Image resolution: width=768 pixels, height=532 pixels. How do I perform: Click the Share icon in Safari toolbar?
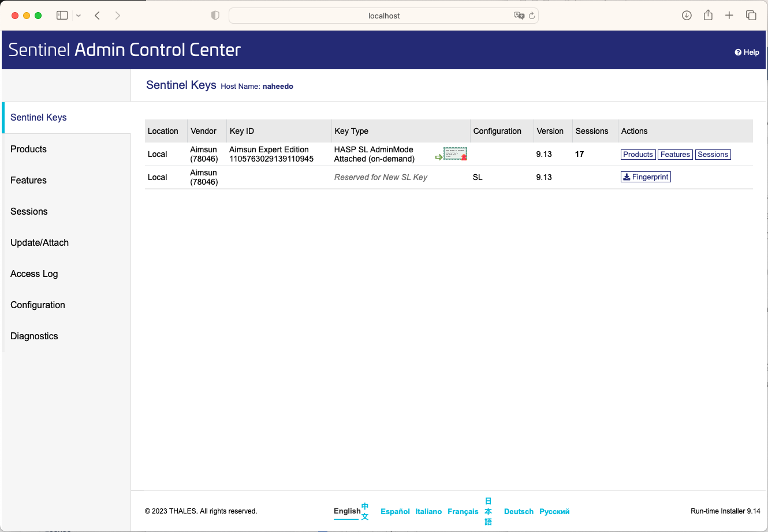click(708, 16)
